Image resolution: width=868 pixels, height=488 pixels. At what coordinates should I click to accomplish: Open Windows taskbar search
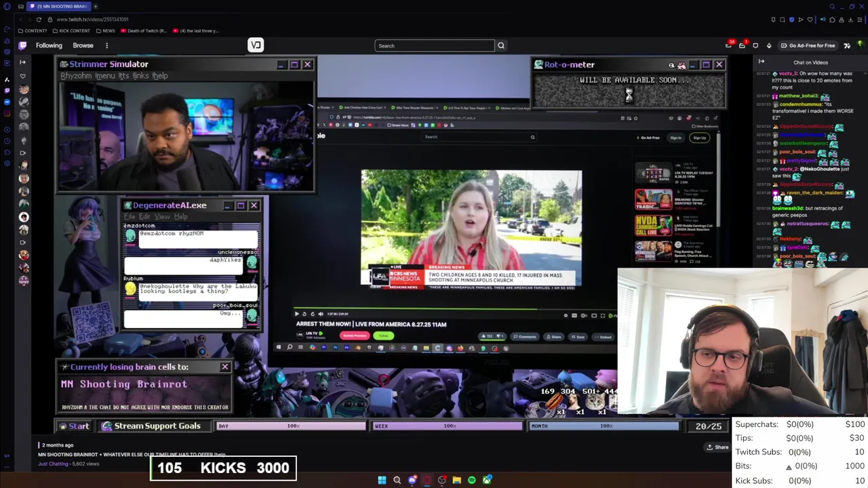pos(397,480)
